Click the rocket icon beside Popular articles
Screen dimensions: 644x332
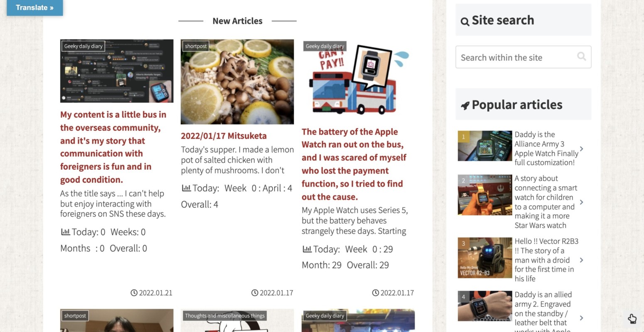click(465, 105)
